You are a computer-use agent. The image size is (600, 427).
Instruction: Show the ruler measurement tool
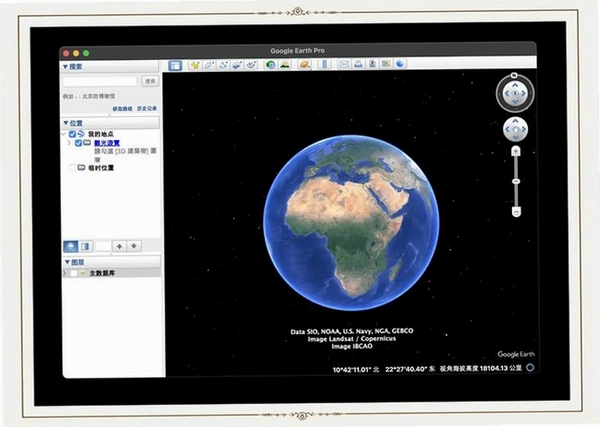coord(324,64)
